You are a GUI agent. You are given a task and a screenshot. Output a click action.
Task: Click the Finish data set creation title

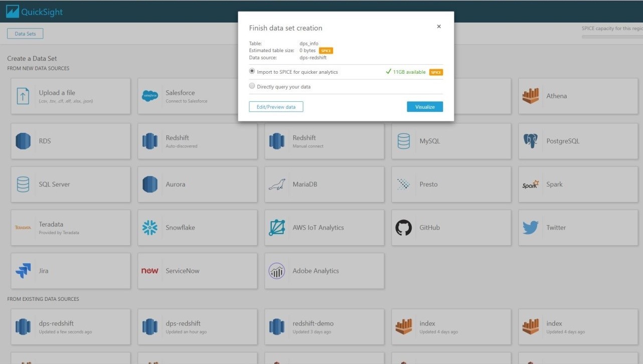(286, 28)
